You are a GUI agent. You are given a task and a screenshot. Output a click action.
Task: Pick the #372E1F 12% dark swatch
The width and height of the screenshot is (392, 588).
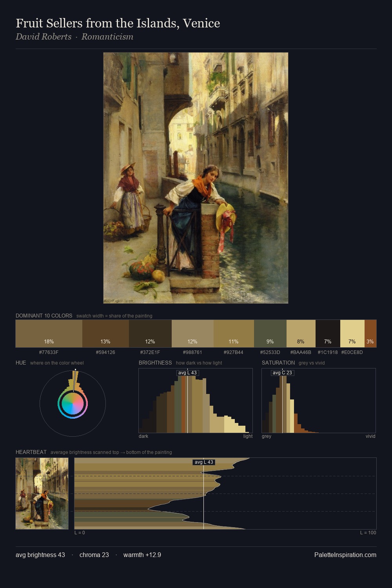[x=150, y=334]
